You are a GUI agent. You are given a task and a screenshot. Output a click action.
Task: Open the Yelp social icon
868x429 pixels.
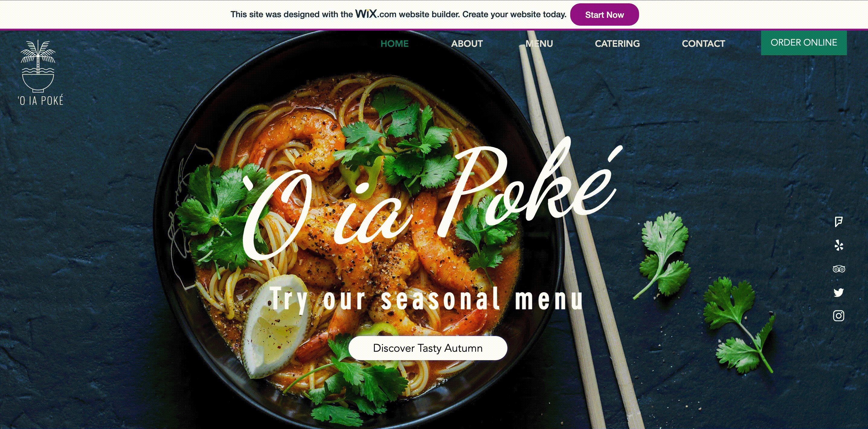[x=839, y=245]
